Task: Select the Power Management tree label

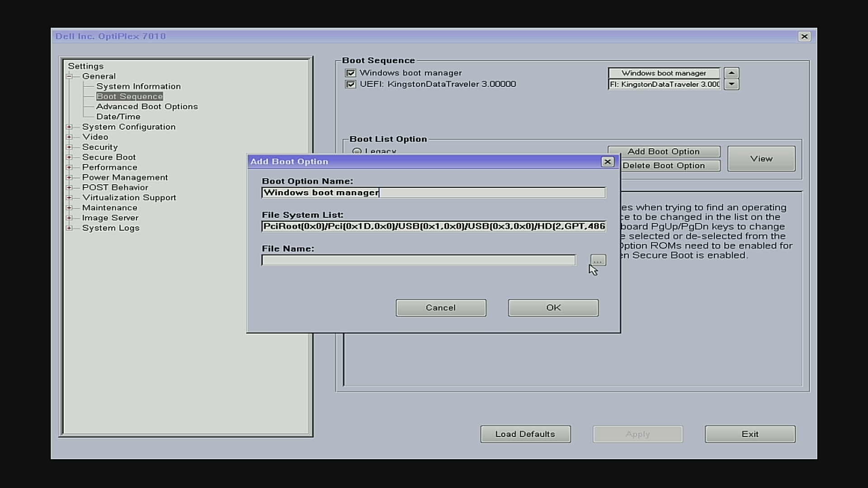Action: [125, 178]
